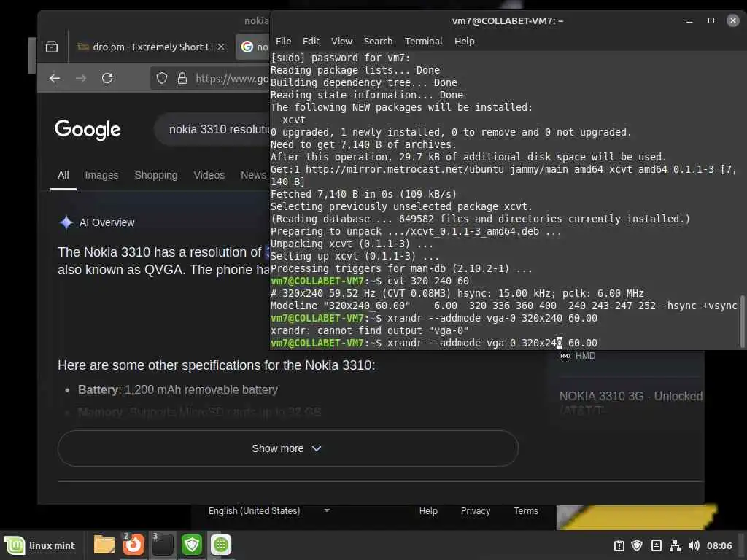The image size is (747, 560).
Task: Click the terminal command 'cvt 320 240 60'
Action: pos(427,281)
